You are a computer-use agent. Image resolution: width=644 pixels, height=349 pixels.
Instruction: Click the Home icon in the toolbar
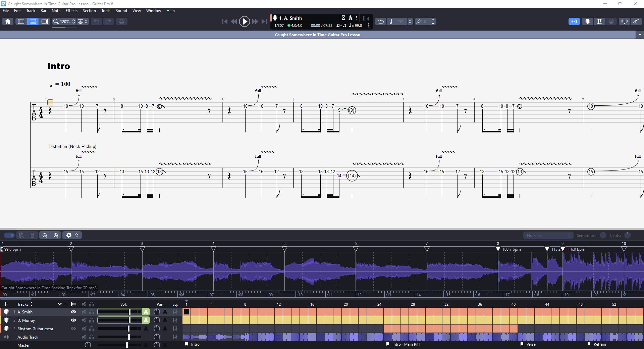coord(8,21)
